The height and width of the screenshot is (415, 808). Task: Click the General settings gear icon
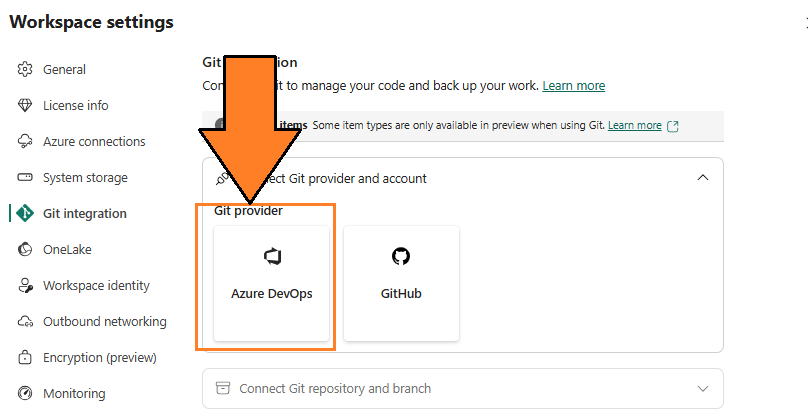click(26, 70)
